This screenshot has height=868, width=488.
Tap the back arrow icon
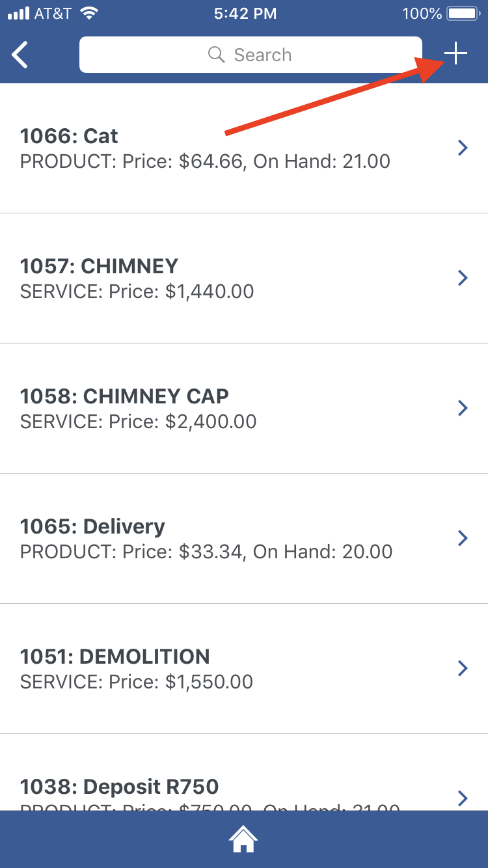[x=21, y=55]
